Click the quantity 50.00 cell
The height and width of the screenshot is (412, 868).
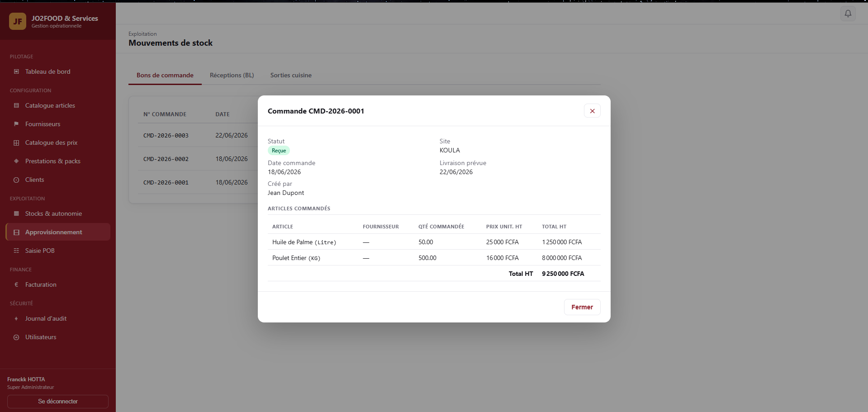(426, 242)
